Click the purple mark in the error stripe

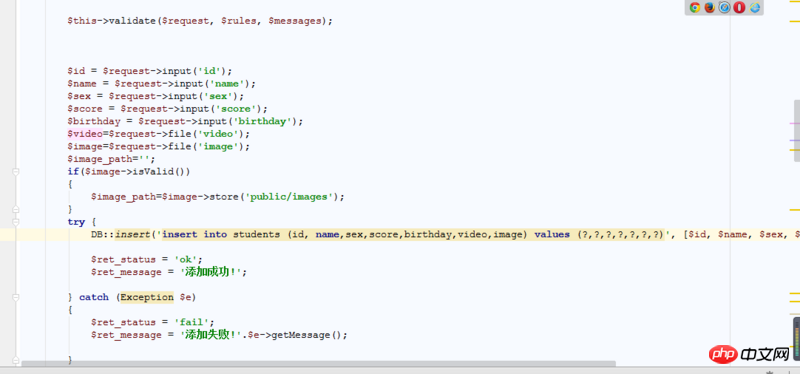(794, 140)
